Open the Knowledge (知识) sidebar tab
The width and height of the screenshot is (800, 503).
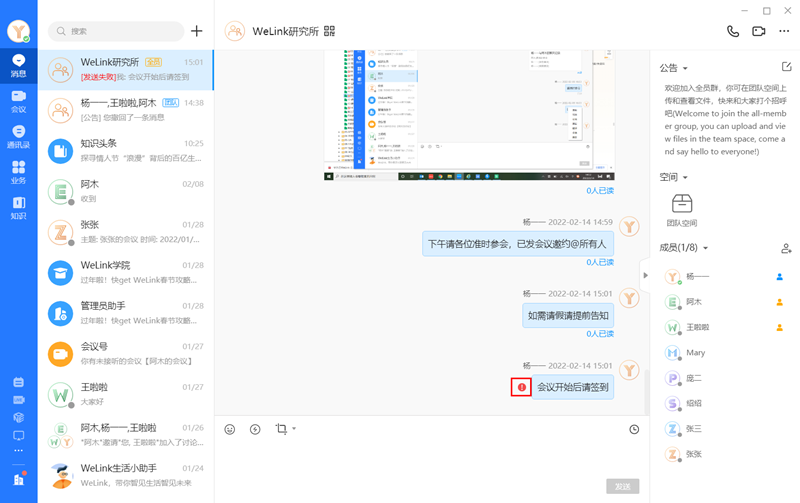point(18,208)
